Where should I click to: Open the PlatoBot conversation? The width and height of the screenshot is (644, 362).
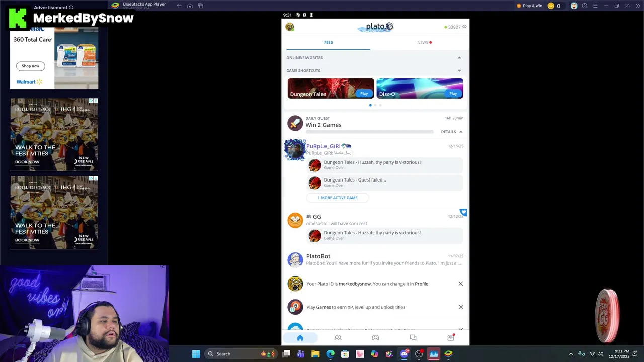tap(375, 259)
